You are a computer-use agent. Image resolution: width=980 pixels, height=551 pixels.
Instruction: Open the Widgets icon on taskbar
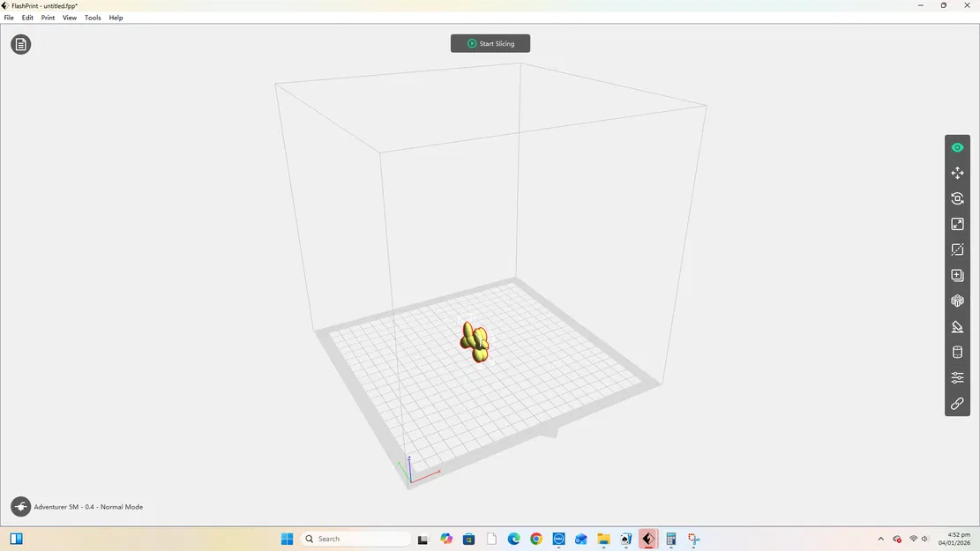[16, 539]
